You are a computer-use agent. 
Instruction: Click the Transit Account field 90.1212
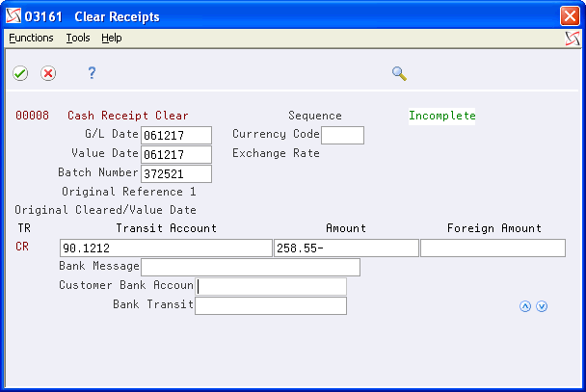166,248
